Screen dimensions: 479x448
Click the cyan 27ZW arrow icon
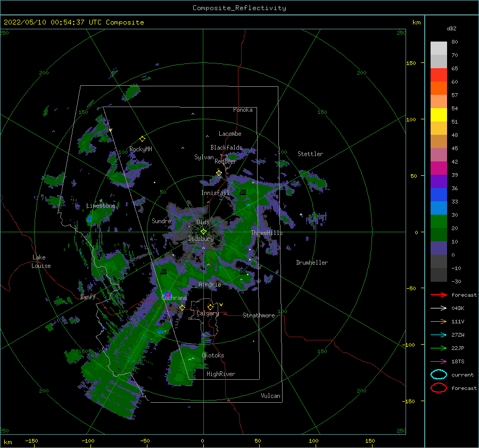tap(439, 335)
